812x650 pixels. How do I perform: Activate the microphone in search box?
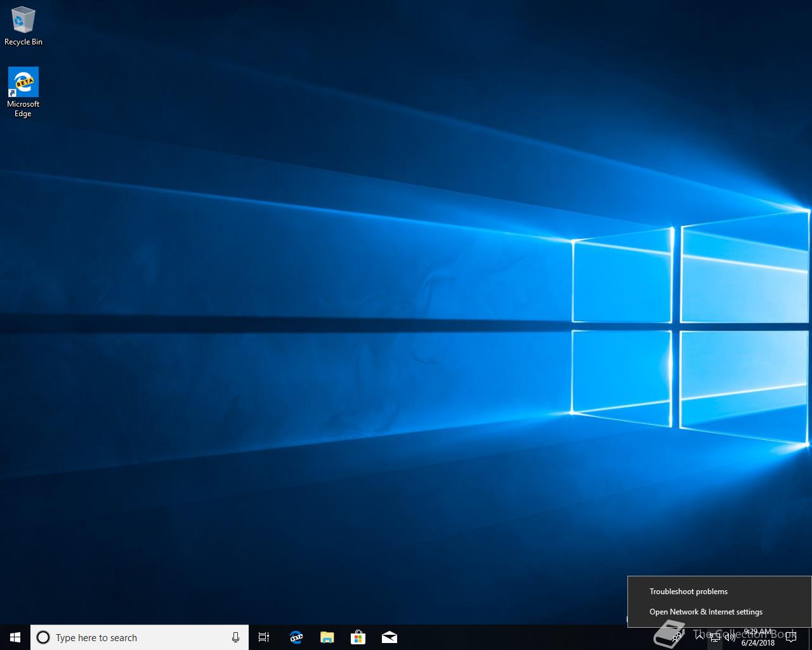point(235,637)
